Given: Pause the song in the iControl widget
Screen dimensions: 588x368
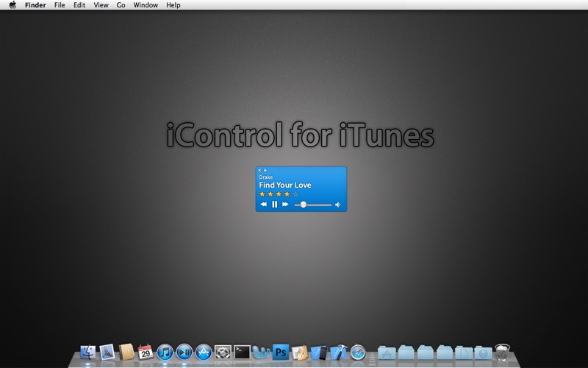Looking at the screenshot, I should (274, 205).
